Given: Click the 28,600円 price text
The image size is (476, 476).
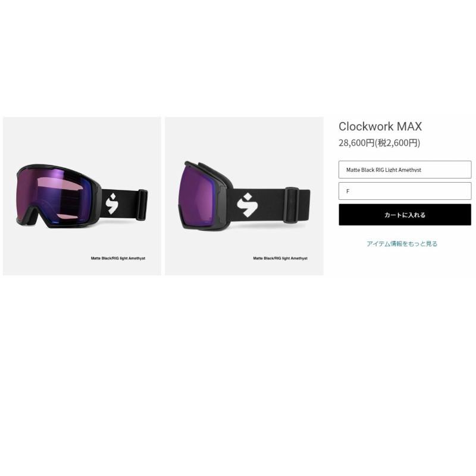Looking at the screenshot, I should [x=356, y=143].
